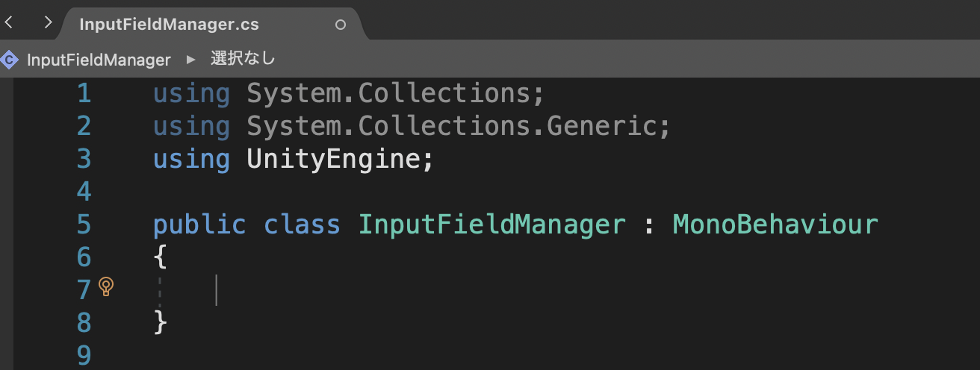The height and width of the screenshot is (370, 980).
Task: Place cursor on MonoBehaviour base class name
Action: point(775,225)
